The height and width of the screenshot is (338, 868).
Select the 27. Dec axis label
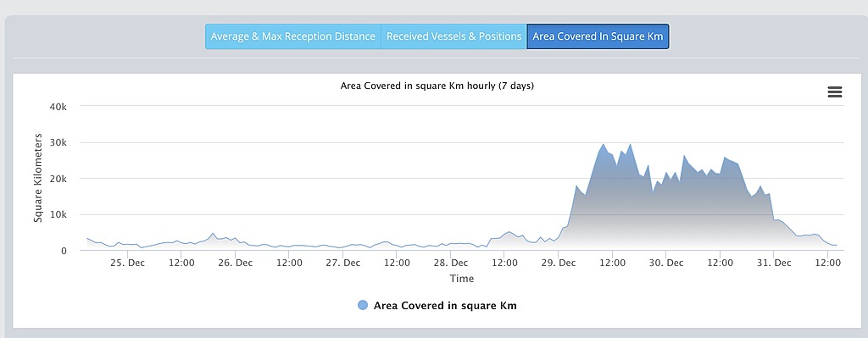click(342, 263)
